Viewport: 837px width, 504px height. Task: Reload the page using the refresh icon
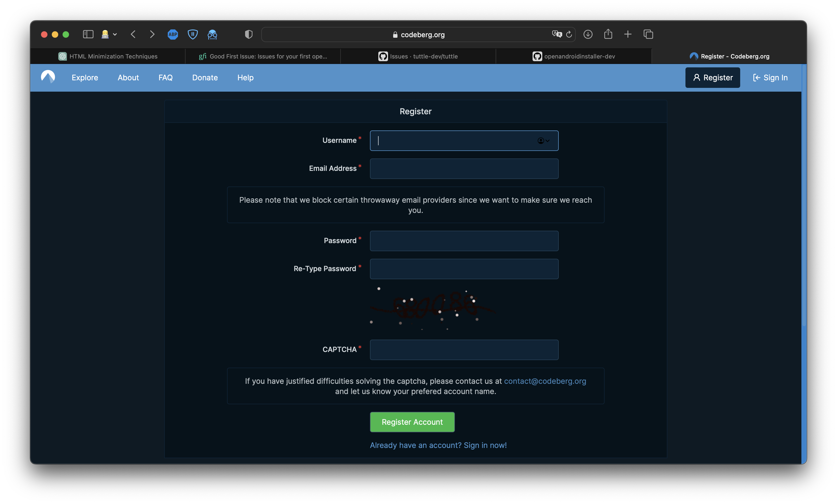pyautogui.click(x=569, y=34)
